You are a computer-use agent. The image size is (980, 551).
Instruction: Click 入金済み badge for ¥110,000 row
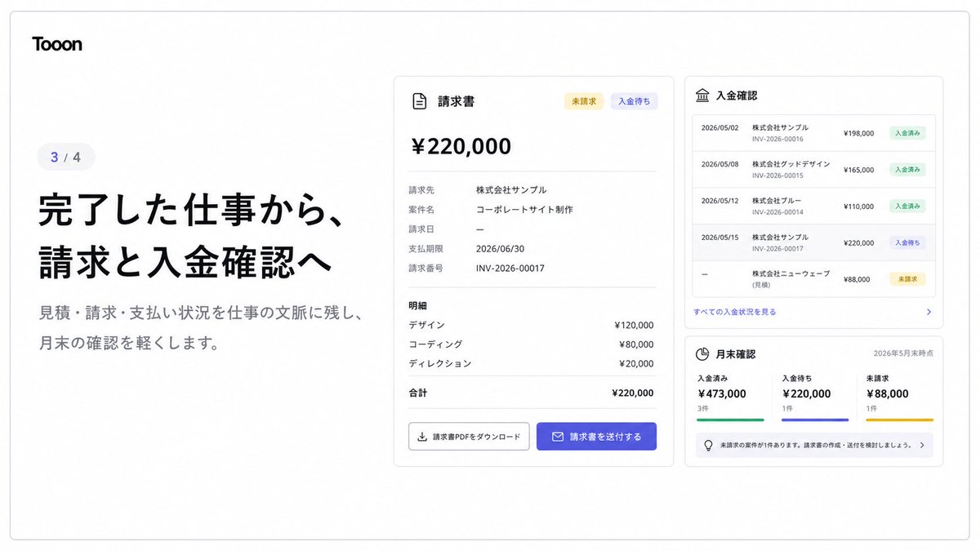click(x=907, y=207)
